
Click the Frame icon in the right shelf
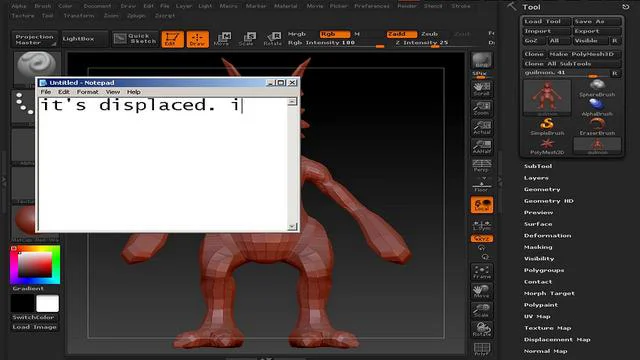point(482,272)
